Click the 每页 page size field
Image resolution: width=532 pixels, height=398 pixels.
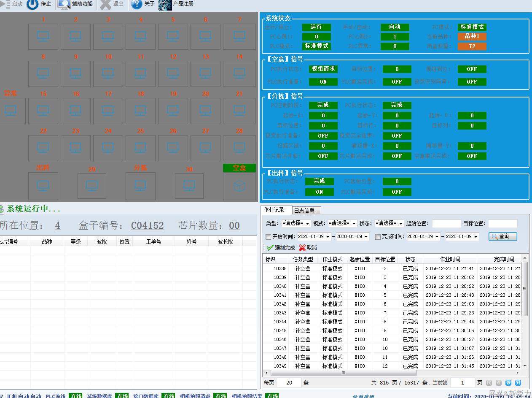(289, 383)
